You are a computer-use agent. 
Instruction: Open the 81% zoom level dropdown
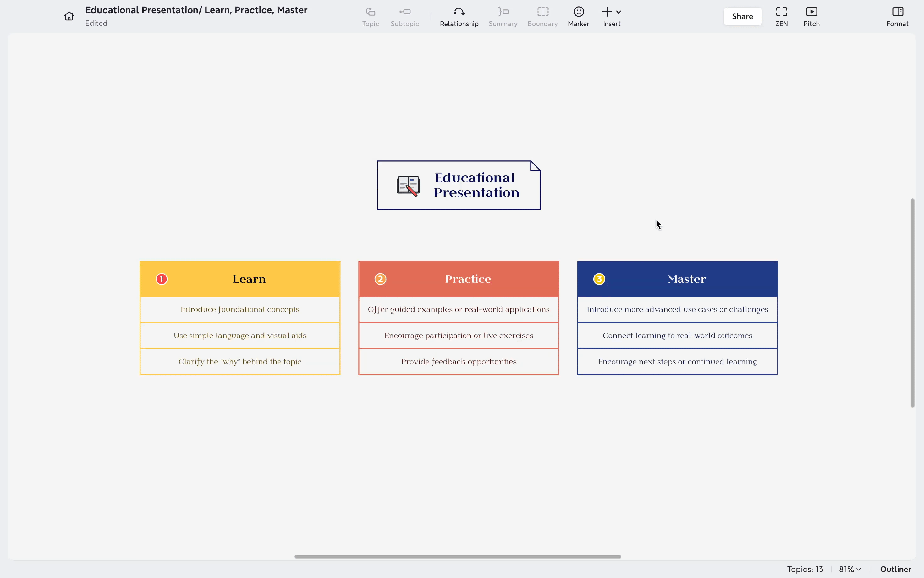[850, 569]
